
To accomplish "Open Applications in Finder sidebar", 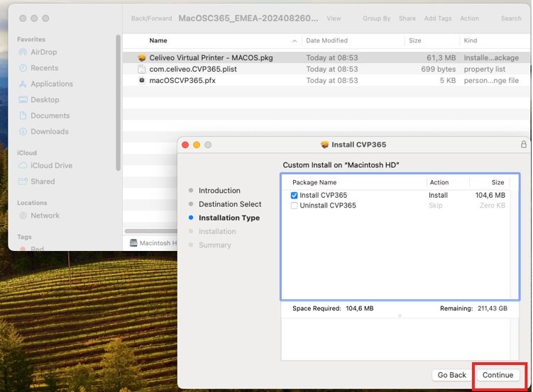I will tap(52, 84).
